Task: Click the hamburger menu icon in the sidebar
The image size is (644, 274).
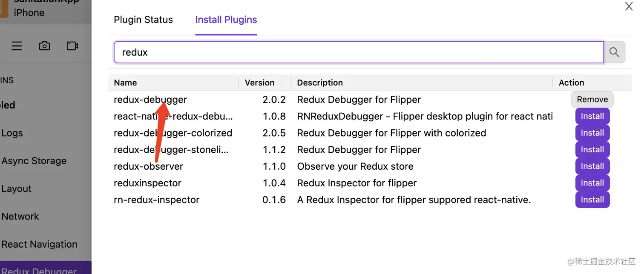Action: coord(17,46)
